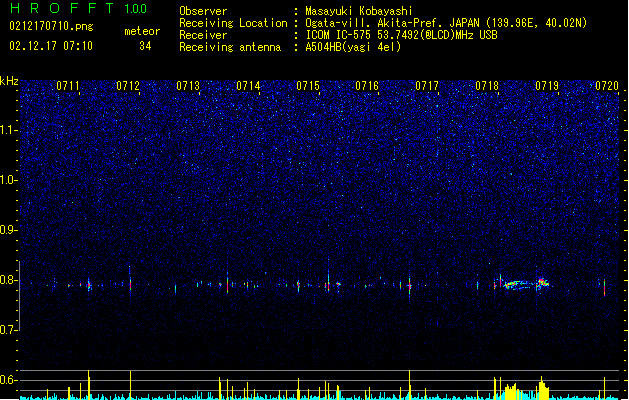Viewport: 629px width, 400px height.
Task: Click the Receiving Location label
Action: coord(233,23)
